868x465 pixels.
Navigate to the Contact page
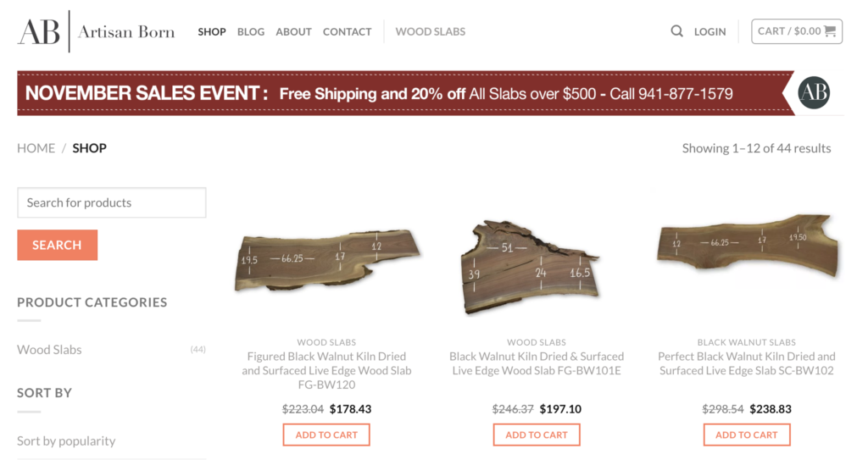pyautogui.click(x=347, y=31)
